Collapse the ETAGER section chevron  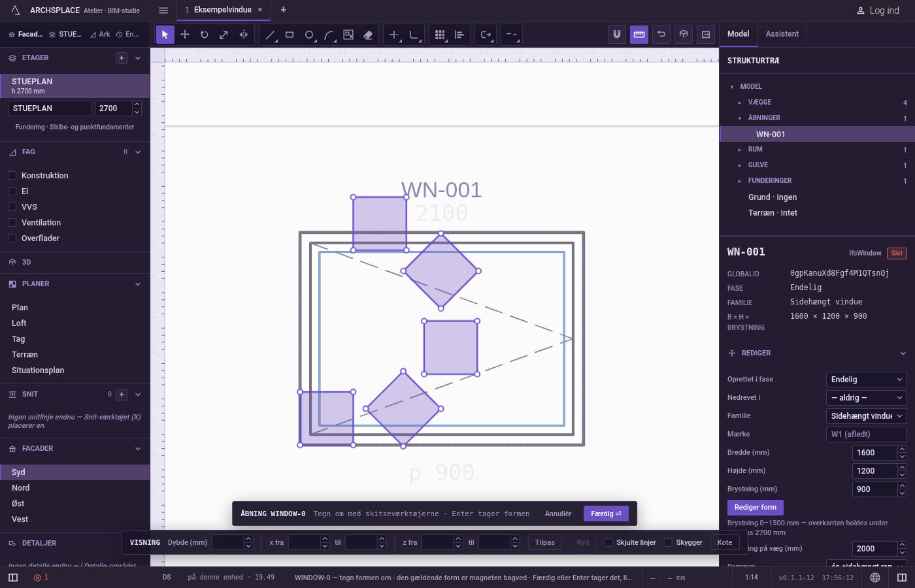click(138, 58)
